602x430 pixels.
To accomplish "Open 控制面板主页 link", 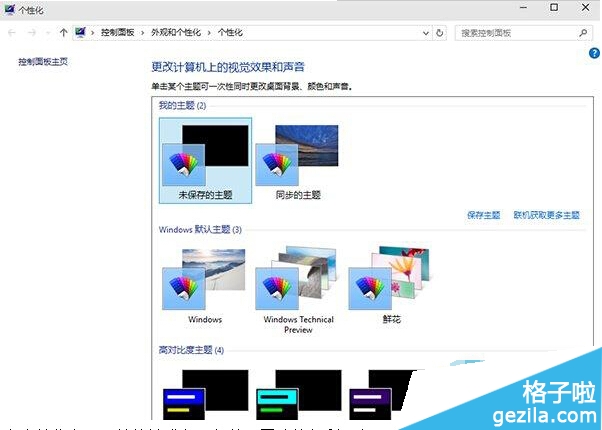I will [43, 61].
